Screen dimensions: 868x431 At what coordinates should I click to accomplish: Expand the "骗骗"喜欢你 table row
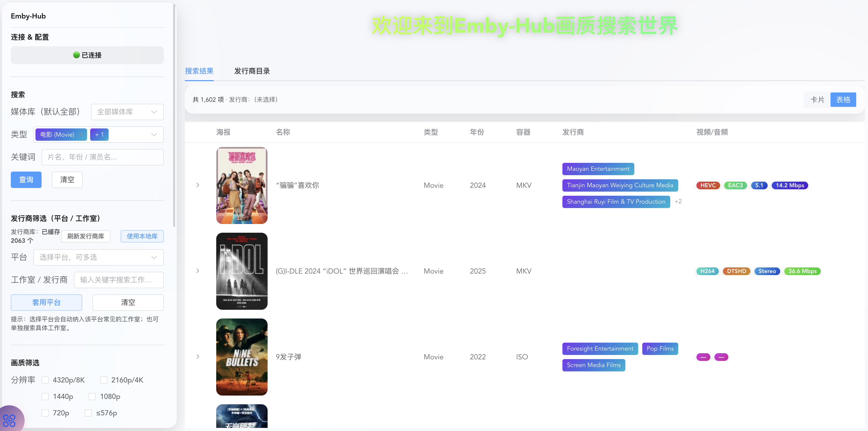198,185
